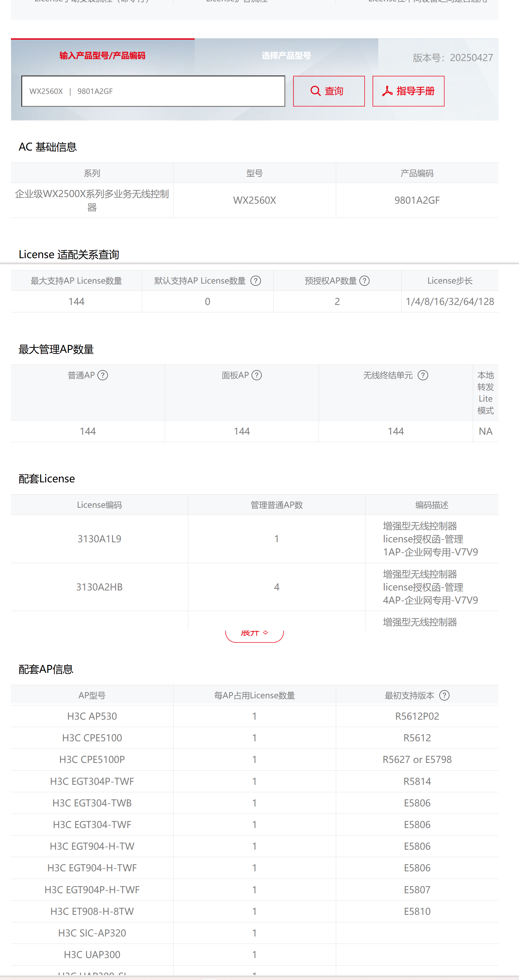Open help icon beside 默认支持AP License数量
Viewport: 519px width, 980px height.
[x=256, y=281]
